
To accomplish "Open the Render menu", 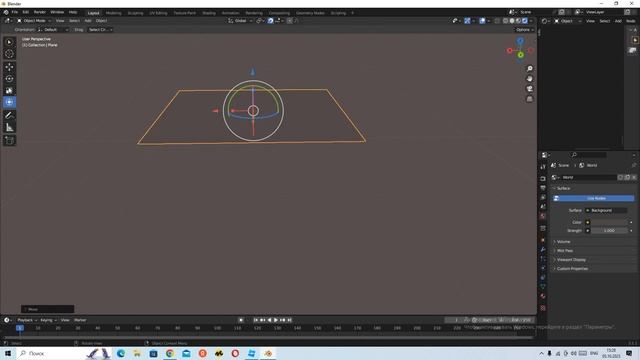I will click(x=40, y=13).
